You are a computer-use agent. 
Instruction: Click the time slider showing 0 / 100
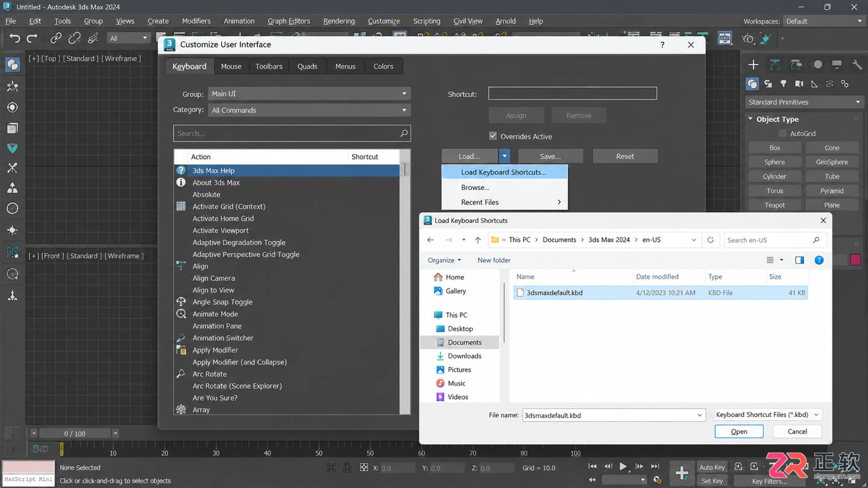[x=75, y=434]
